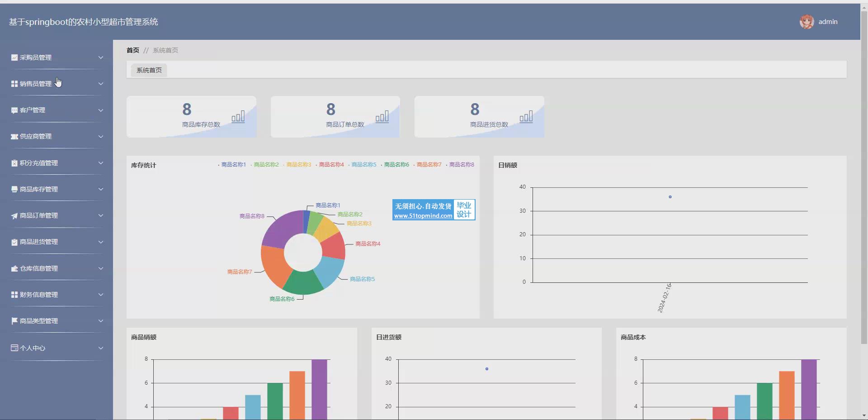Viewport: 868px width, 420px height.
Task: Click bar-chart icon on 商品进货总数 card
Action: tap(526, 116)
